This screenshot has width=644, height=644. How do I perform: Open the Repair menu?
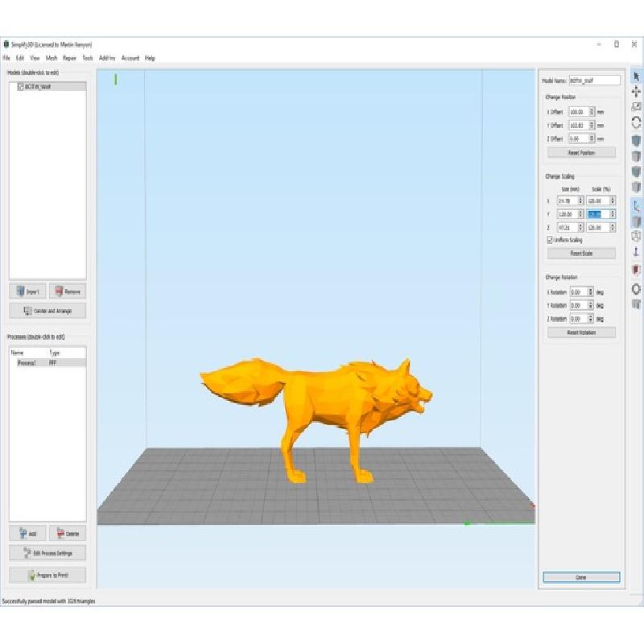(x=70, y=58)
